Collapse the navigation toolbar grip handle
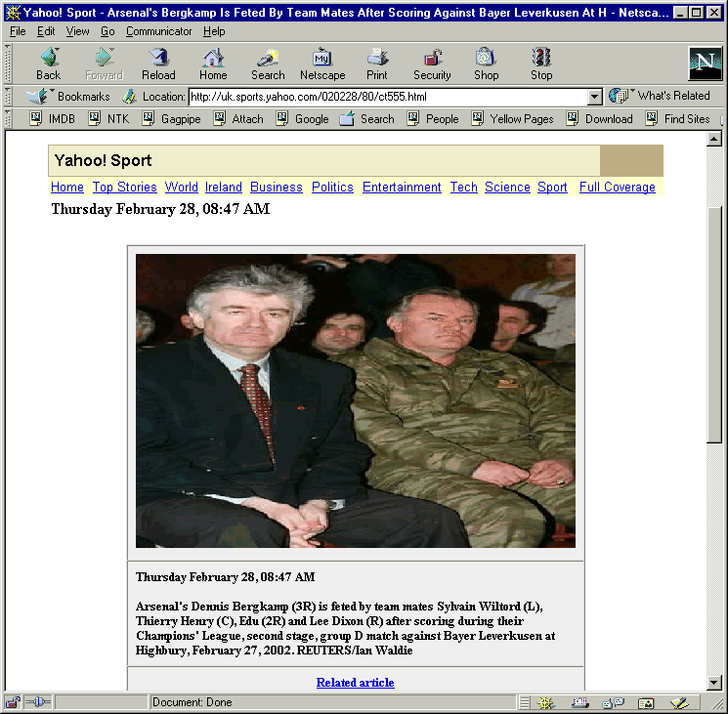728x714 pixels. [8, 63]
